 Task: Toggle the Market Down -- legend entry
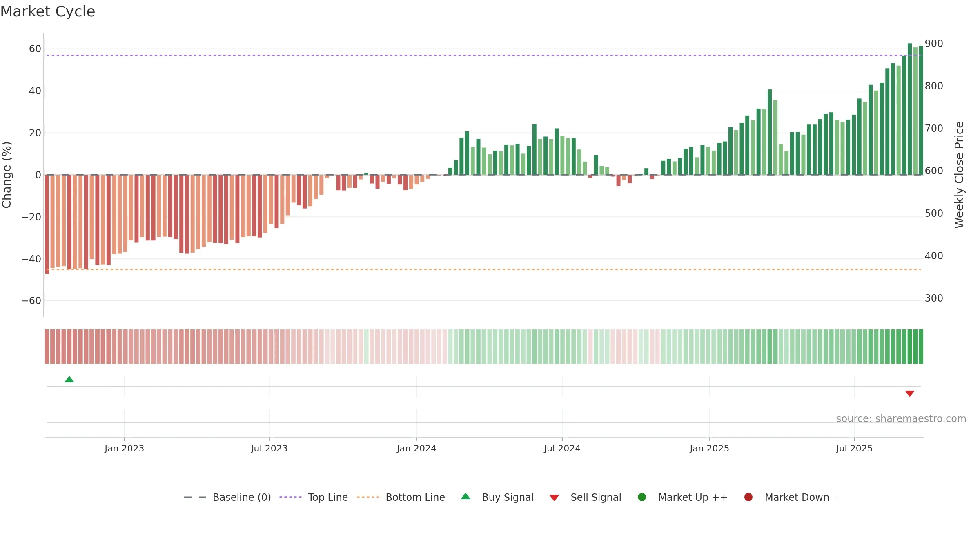[x=792, y=497]
